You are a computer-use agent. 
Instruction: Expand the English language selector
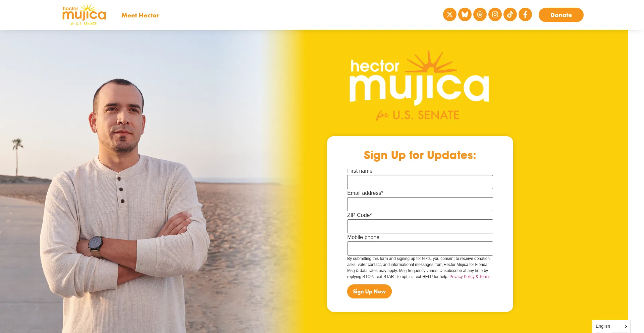pos(611,326)
